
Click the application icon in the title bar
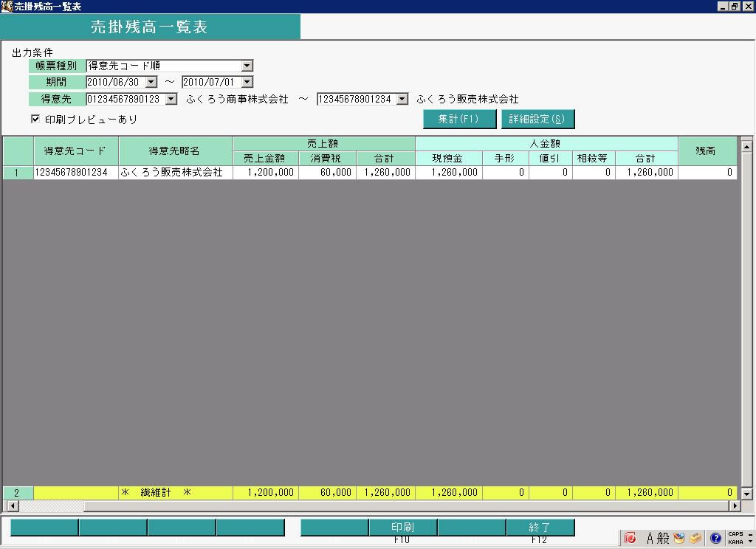6,6
